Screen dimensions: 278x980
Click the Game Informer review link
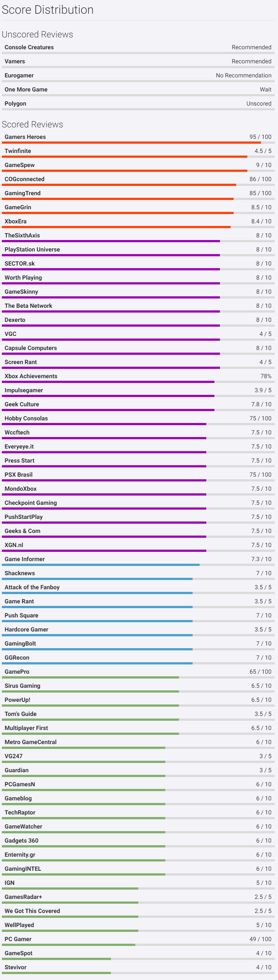coord(25,559)
